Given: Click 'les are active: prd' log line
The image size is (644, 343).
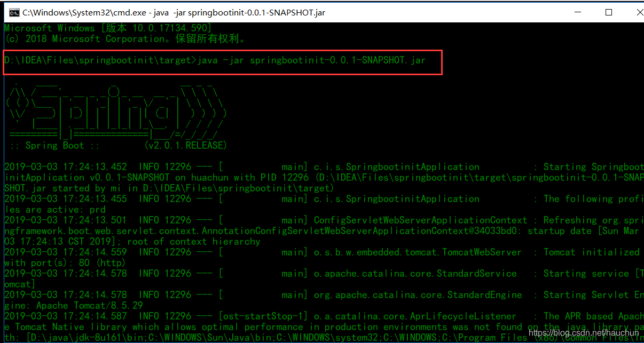Looking at the screenshot, I should tap(54, 209).
